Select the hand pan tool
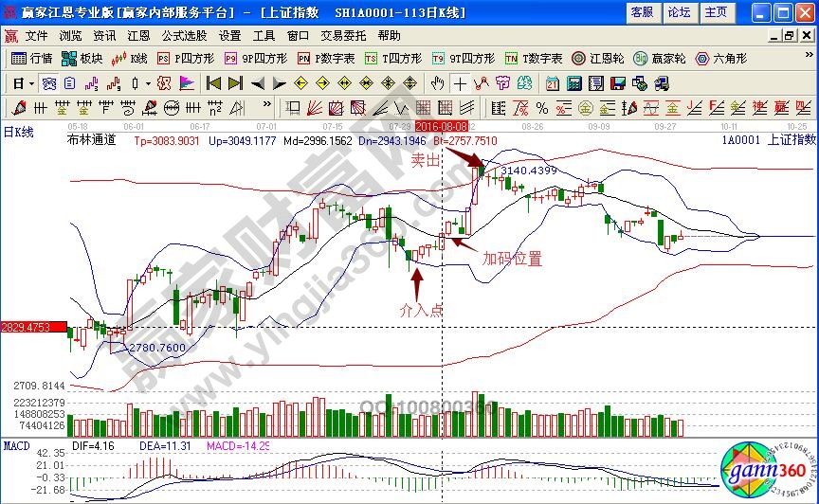This screenshot has height=504, width=819. pos(437,82)
